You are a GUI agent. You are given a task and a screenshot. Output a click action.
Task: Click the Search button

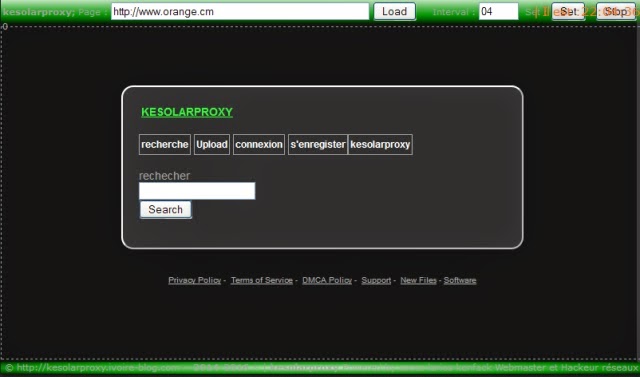165,209
